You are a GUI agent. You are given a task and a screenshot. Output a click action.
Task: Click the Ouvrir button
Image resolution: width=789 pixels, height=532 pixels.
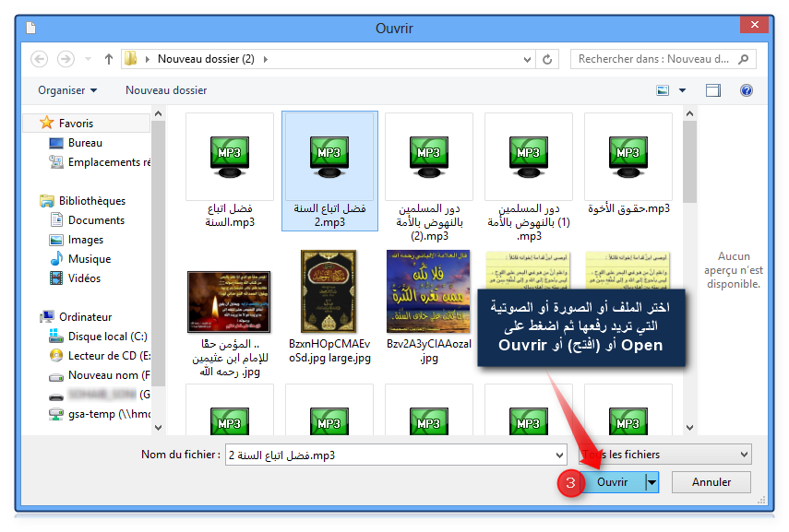tap(612, 482)
